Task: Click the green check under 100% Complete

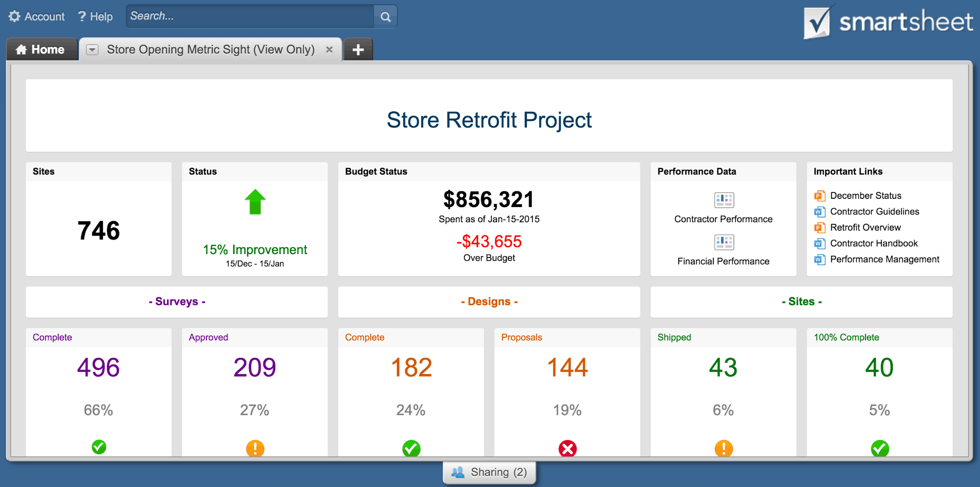Action: (879, 448)
